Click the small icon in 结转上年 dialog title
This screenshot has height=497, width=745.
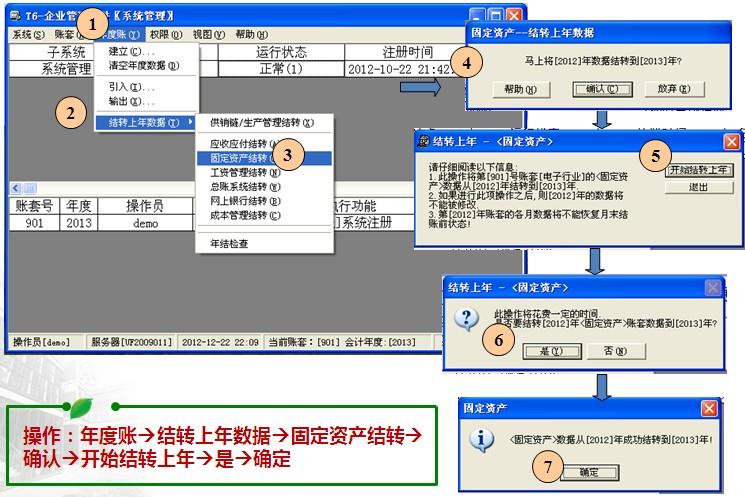pyautogui.click(x=424, y=141)
